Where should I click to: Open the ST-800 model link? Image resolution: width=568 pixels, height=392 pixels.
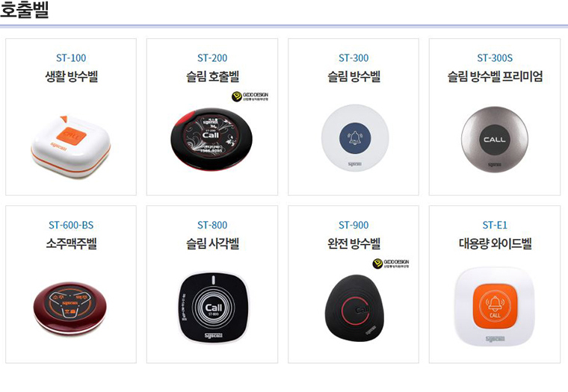tap(212, 225)
